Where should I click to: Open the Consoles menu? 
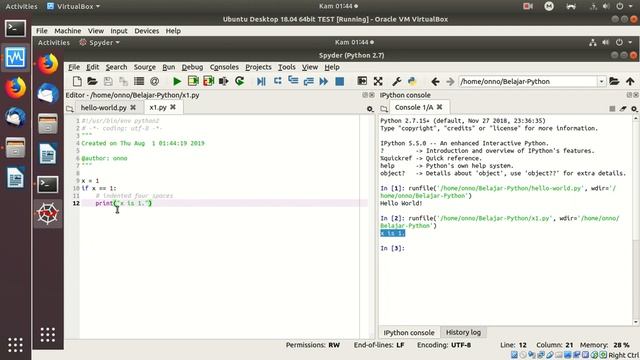[224, 67]
